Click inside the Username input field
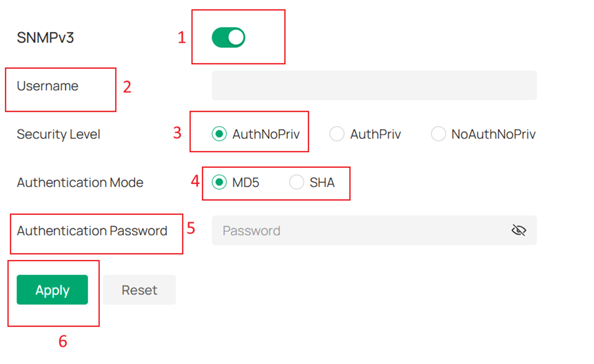594x364 pixels. (x=374, y=85)
